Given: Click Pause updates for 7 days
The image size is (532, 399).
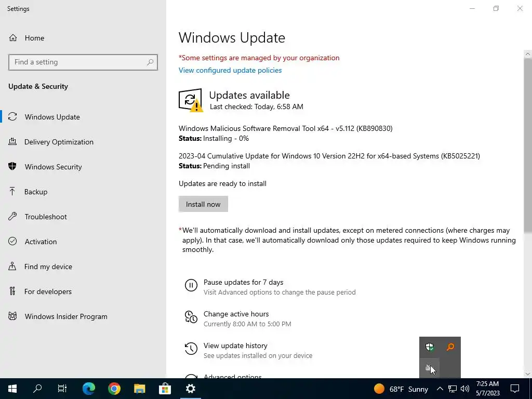Looking at the screenshot, I should (x=243, y=282).
